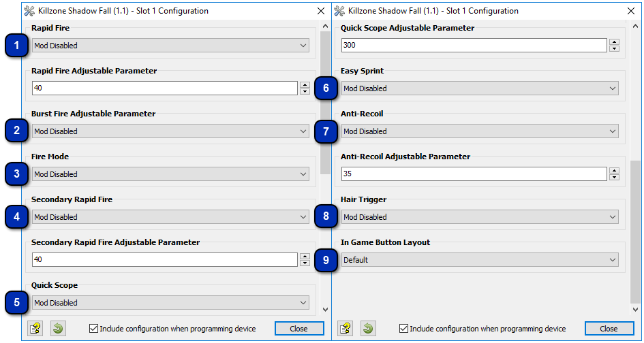Click Anti-Recoil Adjustable Parameter field
This screenshot has height=343, width=644.
tap(474, 174)
